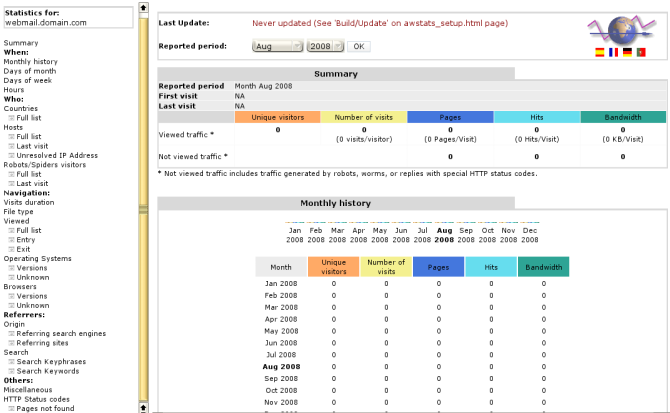Screen dimensions: 670x413
Task: Open Full list under Countries
Action: 29,118
